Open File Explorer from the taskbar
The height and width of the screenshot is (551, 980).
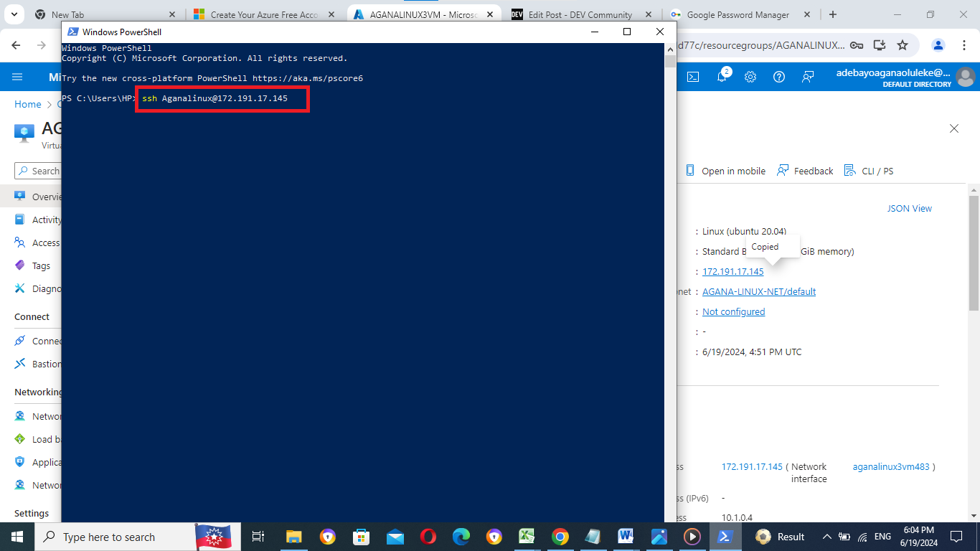(294, 537)
